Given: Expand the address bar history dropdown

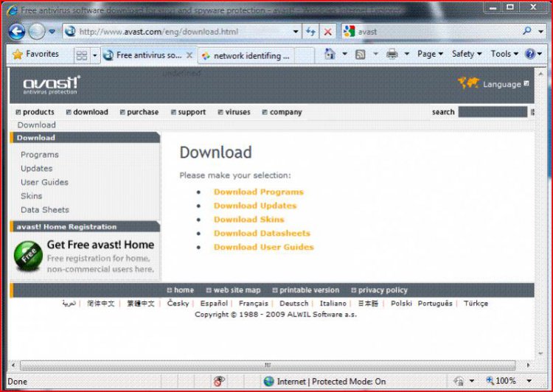Looking at the screenshot, I should click(296, 32).
